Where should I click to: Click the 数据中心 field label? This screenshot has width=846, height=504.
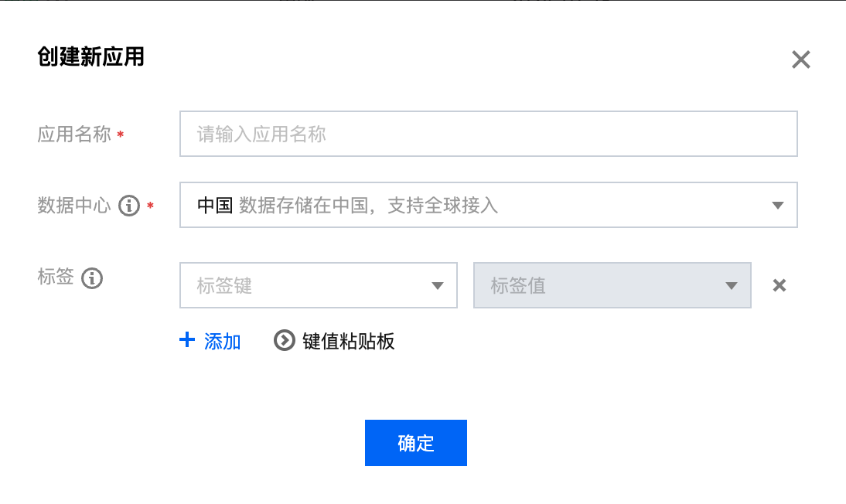coord(74,206)
